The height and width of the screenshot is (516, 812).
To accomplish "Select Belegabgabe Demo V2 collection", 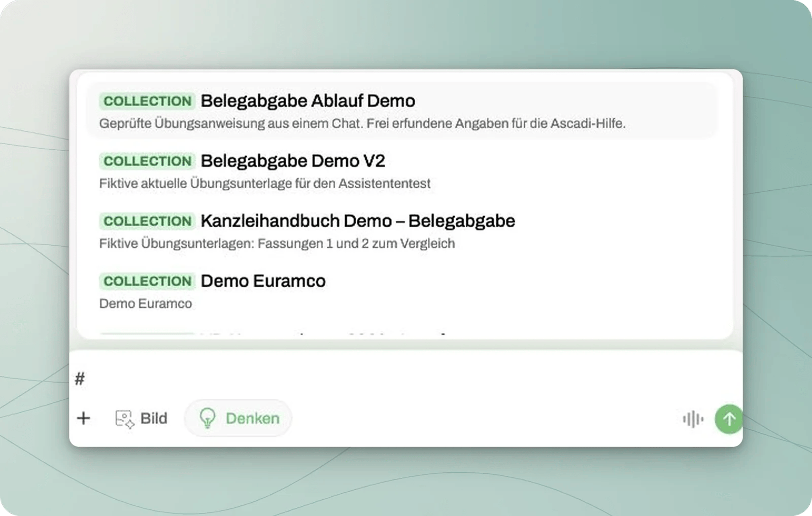I will [402, 170].
